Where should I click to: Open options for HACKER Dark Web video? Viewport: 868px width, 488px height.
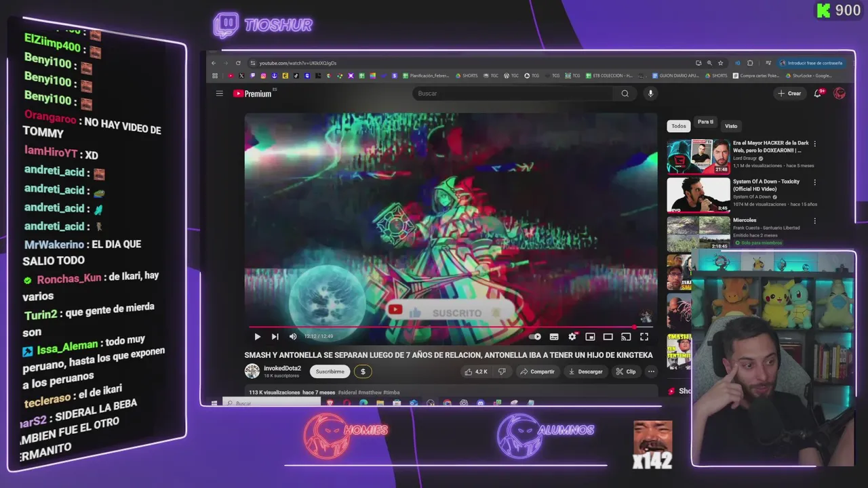tap(814, 144)
